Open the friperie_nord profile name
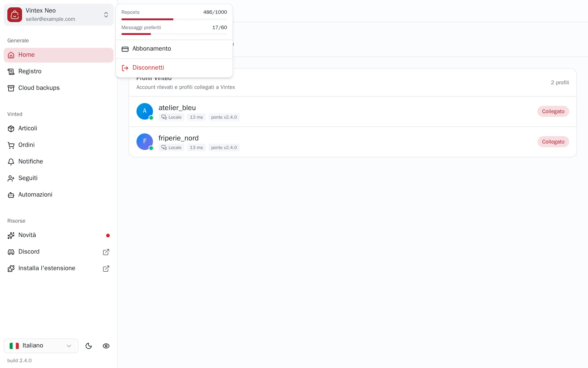588x368 pixels. point(179,138)
